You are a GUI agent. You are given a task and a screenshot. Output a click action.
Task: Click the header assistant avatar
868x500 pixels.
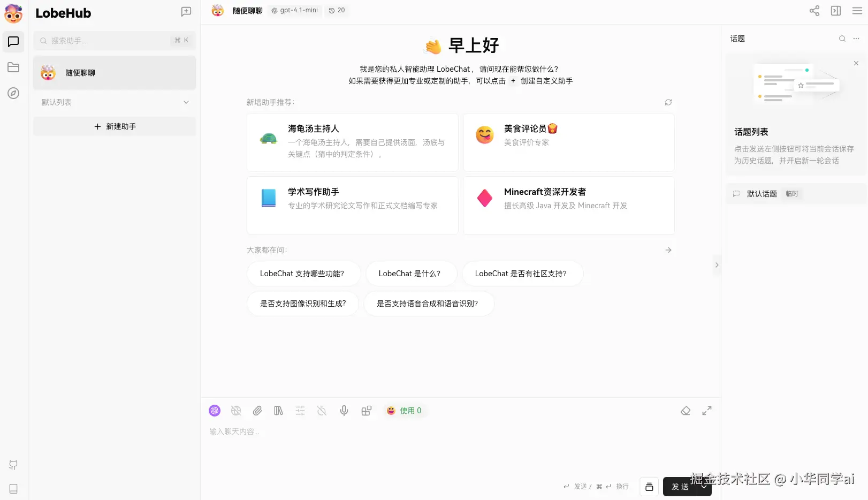point(218,11)
